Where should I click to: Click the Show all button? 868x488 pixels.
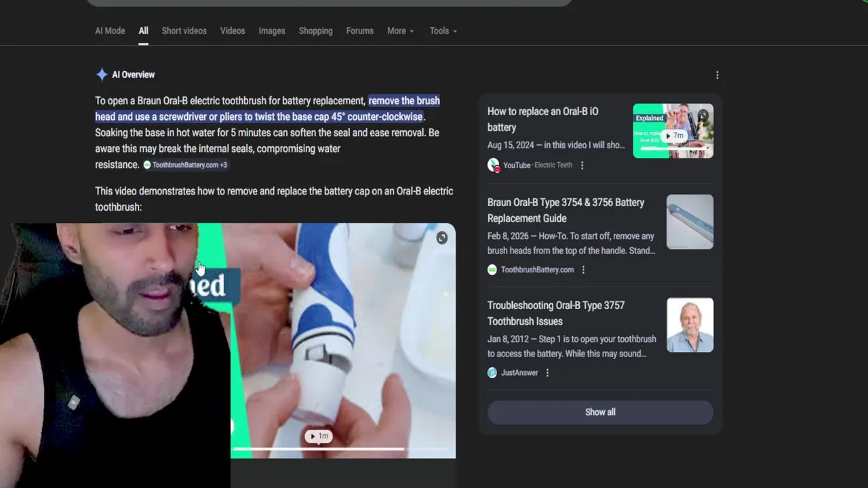tap(600, 412)
